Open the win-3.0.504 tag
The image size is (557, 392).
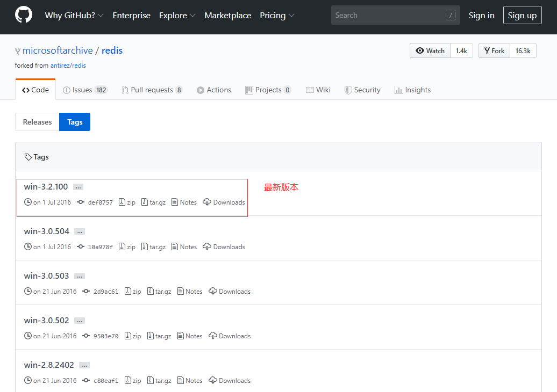click(47, 231)
